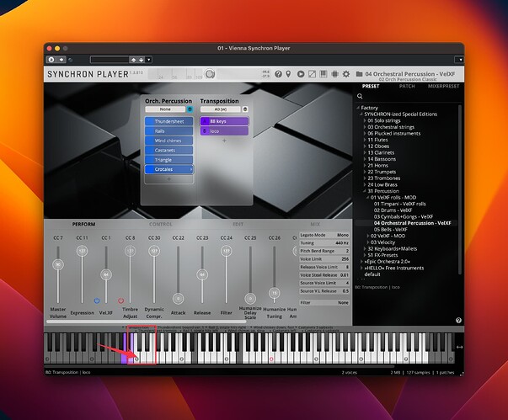Switch to the MIXERPRESET tab
This screenshot has height=420, width=508.
tap(443, 87)
